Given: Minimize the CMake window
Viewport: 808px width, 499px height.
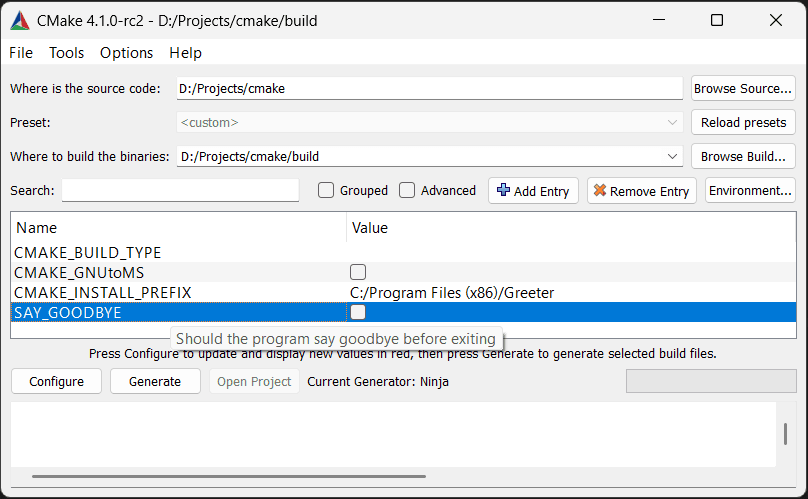Looking at the screenshot, I should [x=659, y=20].
